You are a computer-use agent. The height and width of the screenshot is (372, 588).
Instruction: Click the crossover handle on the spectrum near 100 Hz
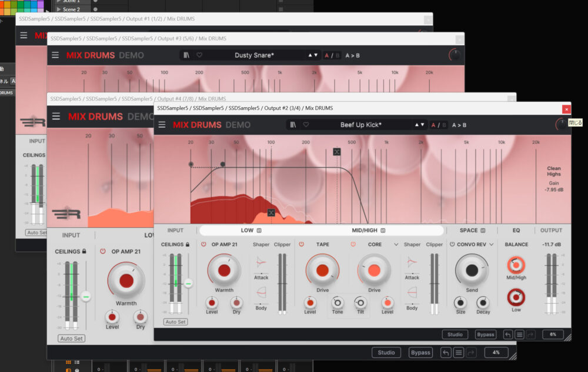pyautogui.click(x=271, y=213)
